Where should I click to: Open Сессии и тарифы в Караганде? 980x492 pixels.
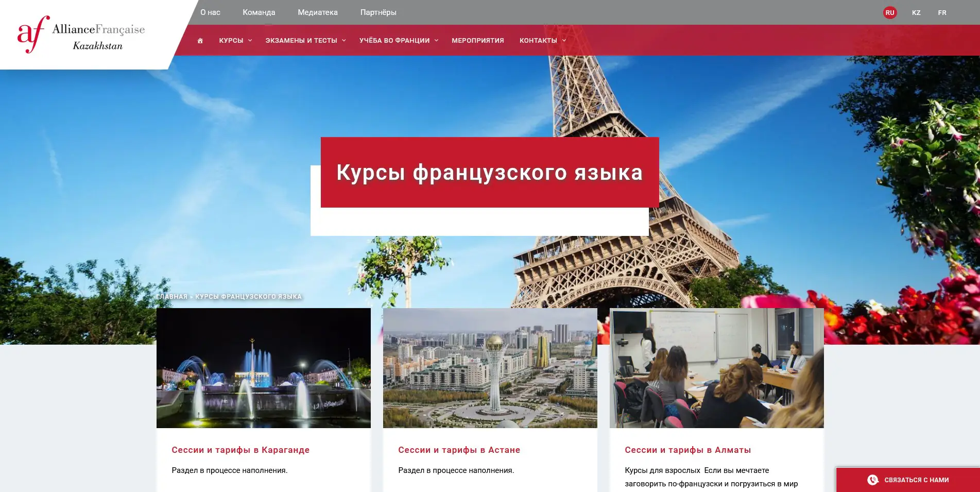tap(240, 450)
